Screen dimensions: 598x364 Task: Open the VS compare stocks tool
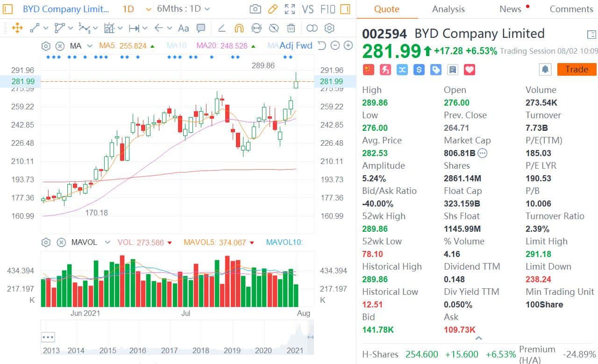[308, 9]
